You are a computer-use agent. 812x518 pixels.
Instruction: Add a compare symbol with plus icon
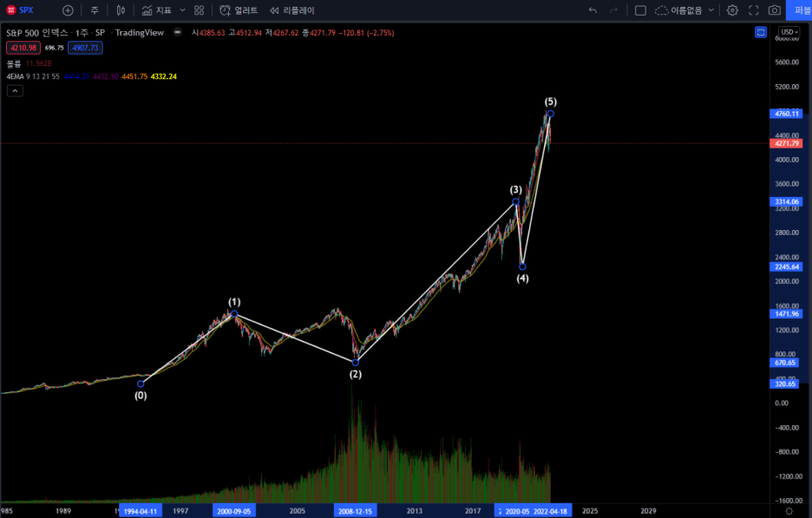point(68,10)
